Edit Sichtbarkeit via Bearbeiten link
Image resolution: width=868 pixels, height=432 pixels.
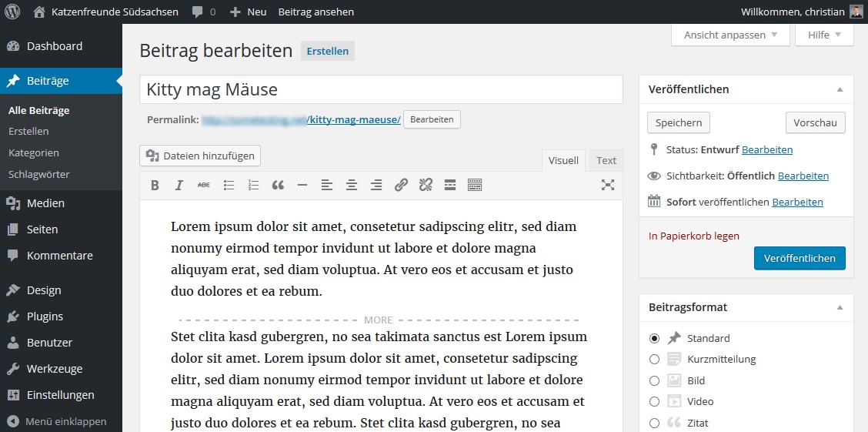coord(803,176)
